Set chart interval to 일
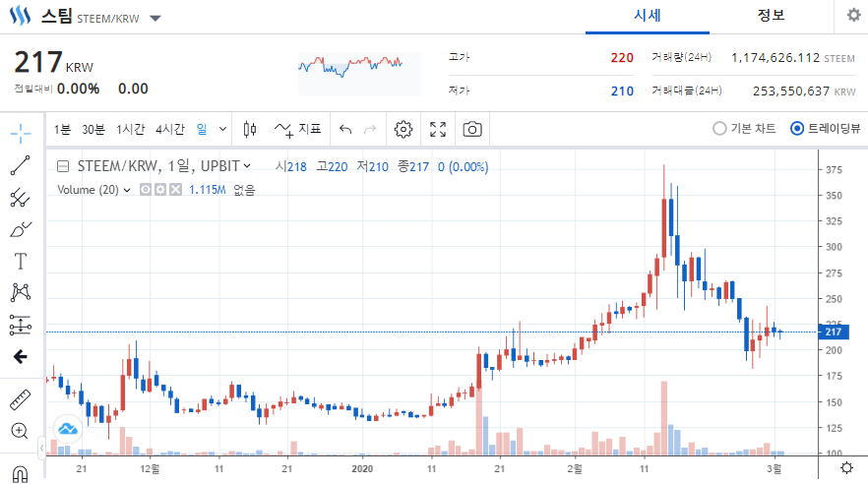This screenshot has height=484, width=868. [x=202, y=130]
